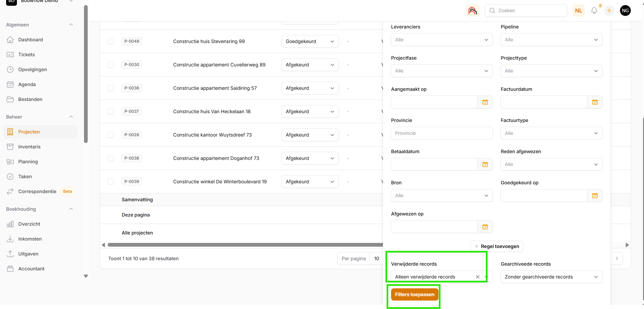Open calendar picker for Aangemaakt op
The width and height of the screenshot is (644, 309).
[x=485, y=102]
